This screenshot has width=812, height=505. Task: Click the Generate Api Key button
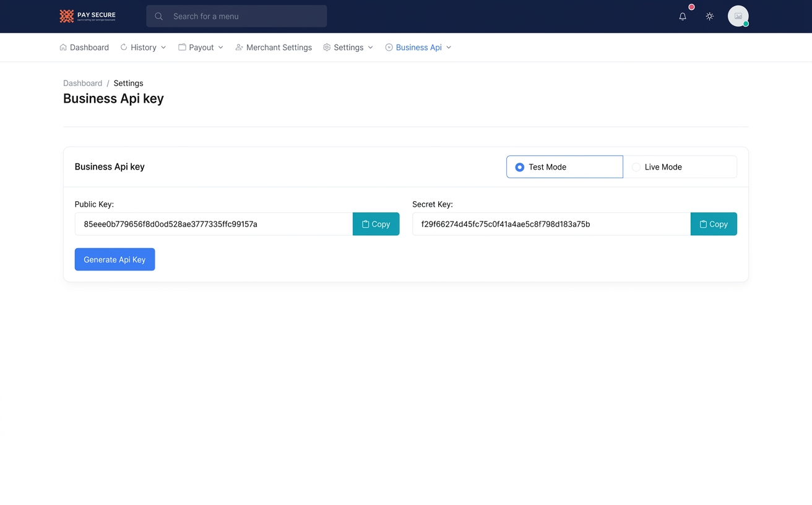pyautogui.click(x=115, y=259)
